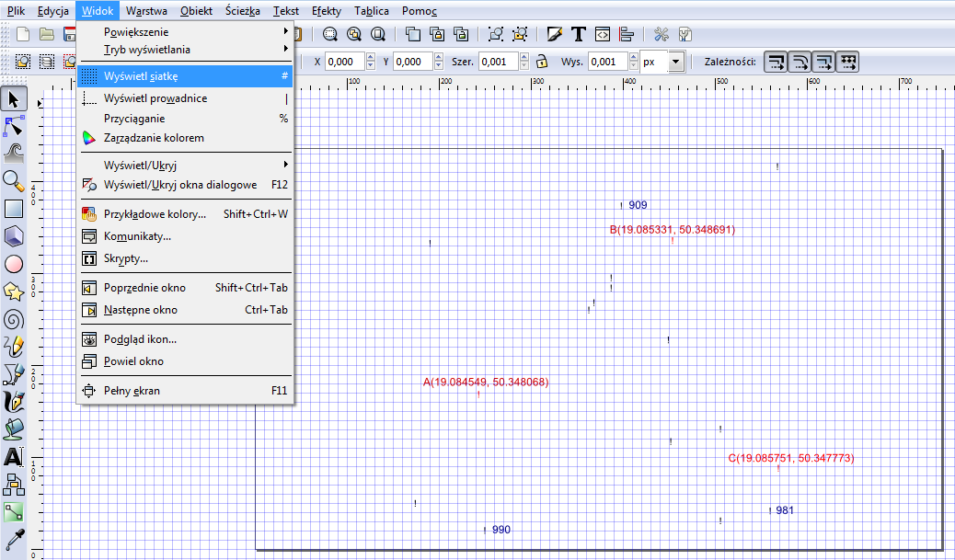The width and height of the screenshot is (955, 560).
Task: Select the Text tool in toolbox
Action: (x=14, y=457)
